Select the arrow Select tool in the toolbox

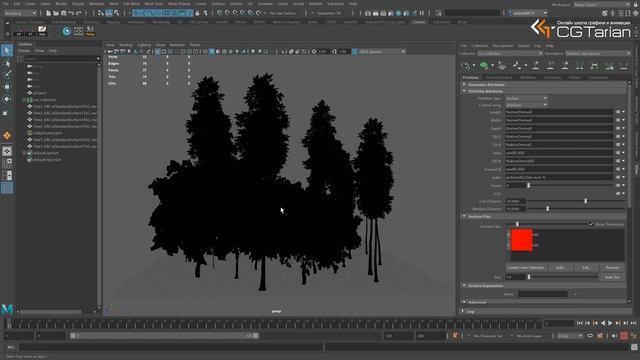point(7,51)
